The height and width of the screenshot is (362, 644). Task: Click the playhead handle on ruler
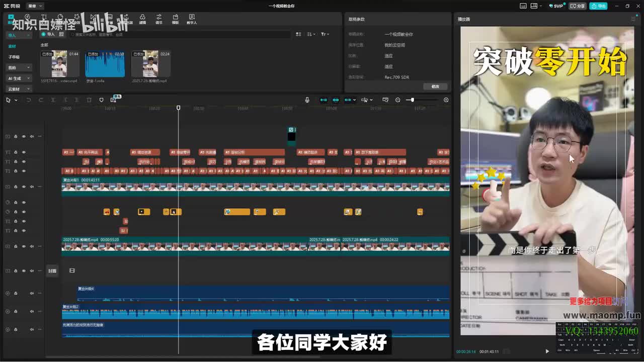click(x=178, y=108)
